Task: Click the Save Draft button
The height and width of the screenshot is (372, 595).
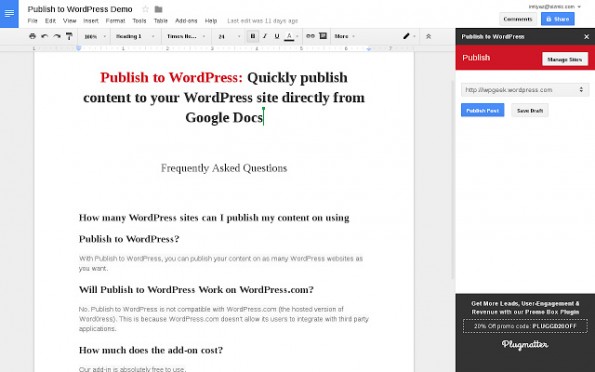Action: tap(529, 110)
